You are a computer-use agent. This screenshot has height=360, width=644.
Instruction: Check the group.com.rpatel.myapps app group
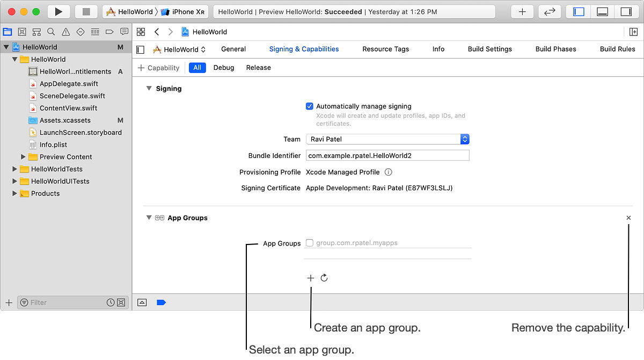[x=309, y=243]
